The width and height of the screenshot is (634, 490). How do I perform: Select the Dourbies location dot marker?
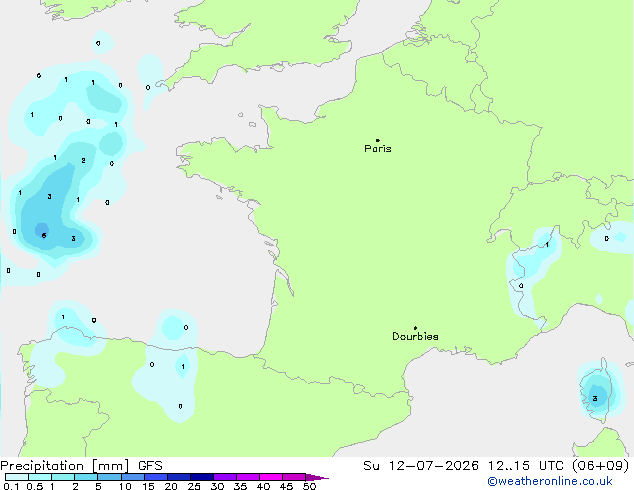[415, 328]
